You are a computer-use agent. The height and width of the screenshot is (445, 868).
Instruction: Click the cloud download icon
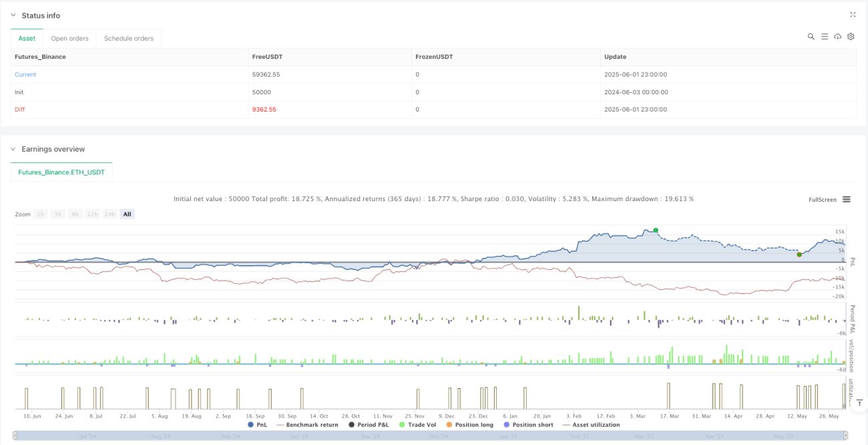point(838,37)
